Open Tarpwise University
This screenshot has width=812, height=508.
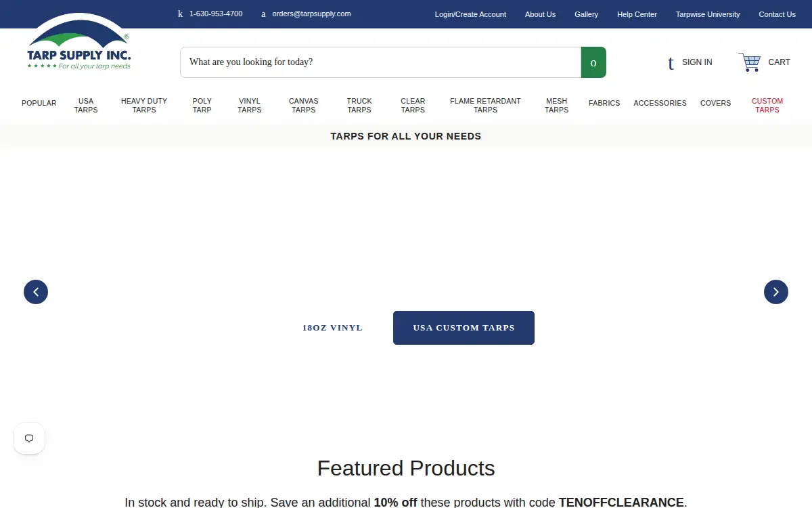click(x=708, y=14)
